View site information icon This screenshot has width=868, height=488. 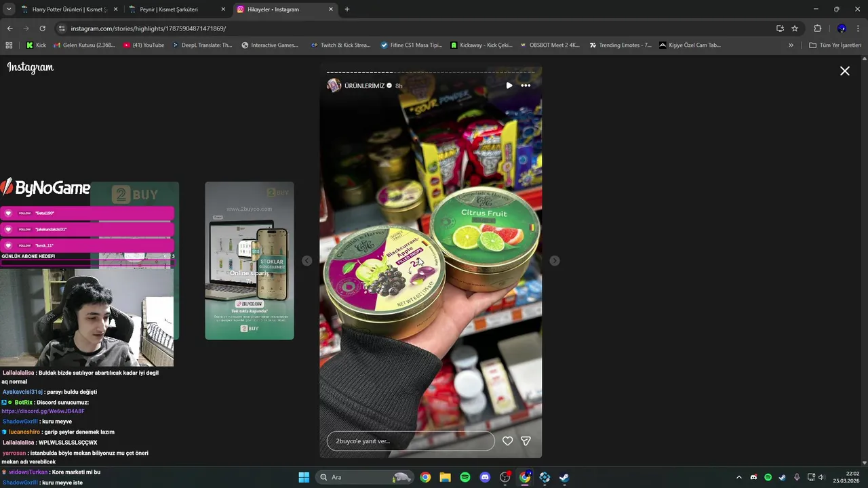(62, 28)
